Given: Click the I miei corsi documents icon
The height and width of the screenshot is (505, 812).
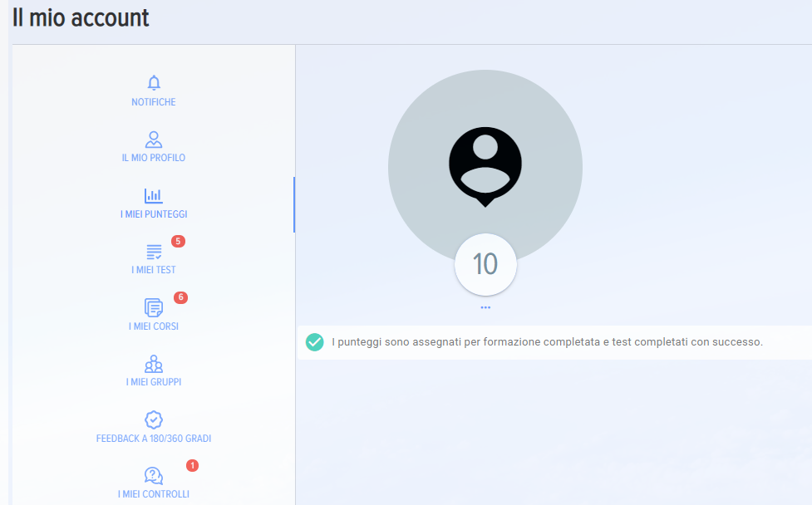Looking at the screenshot, I should (154, 307).
